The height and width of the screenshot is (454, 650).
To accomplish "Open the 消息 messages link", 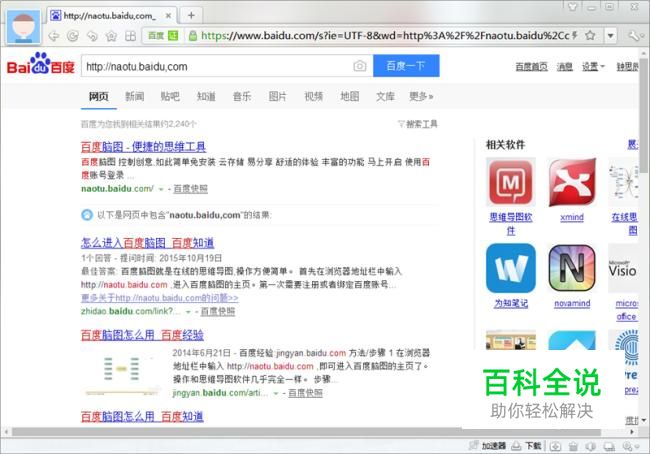I will coord(565,66).
